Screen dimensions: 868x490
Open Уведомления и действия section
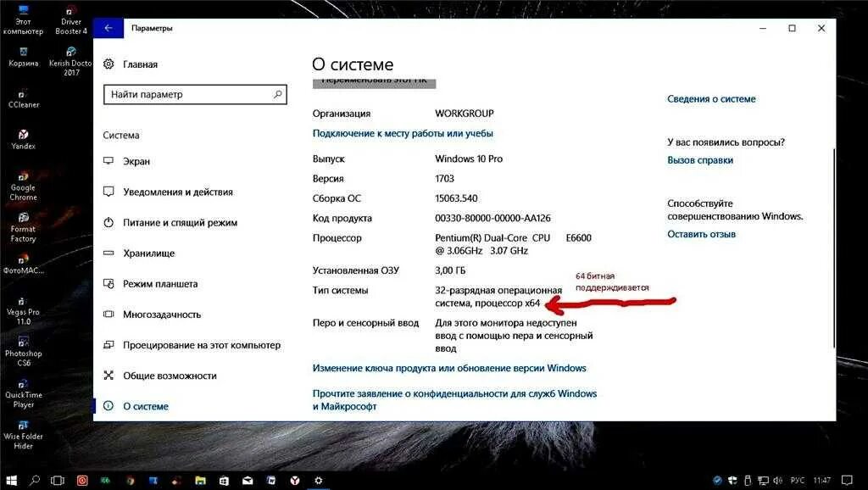pyautogui.click(x=178, y=192)
